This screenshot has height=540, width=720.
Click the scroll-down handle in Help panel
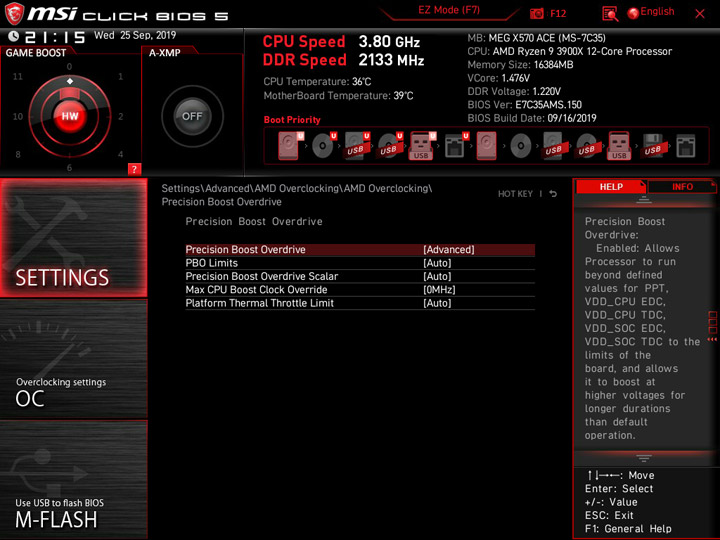coord(644,458)
